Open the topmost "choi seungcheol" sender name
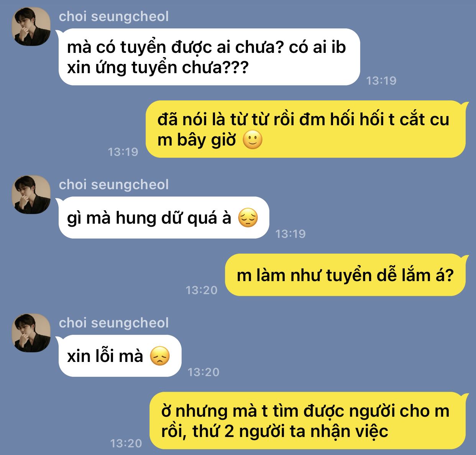 point(114,16)
